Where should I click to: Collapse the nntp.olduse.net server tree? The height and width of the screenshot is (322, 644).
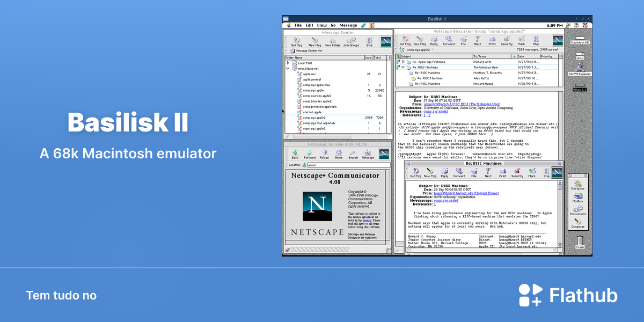(288, 68)
